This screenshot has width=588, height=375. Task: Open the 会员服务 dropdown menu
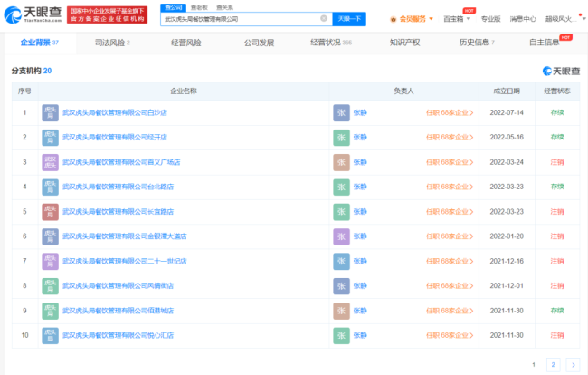click(x=412, y=19)
